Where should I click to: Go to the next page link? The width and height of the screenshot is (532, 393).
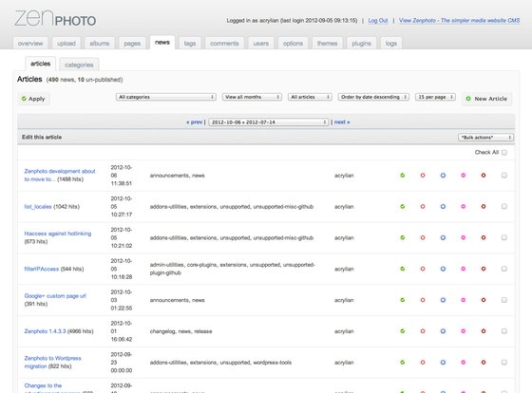[x=342, y=122]
